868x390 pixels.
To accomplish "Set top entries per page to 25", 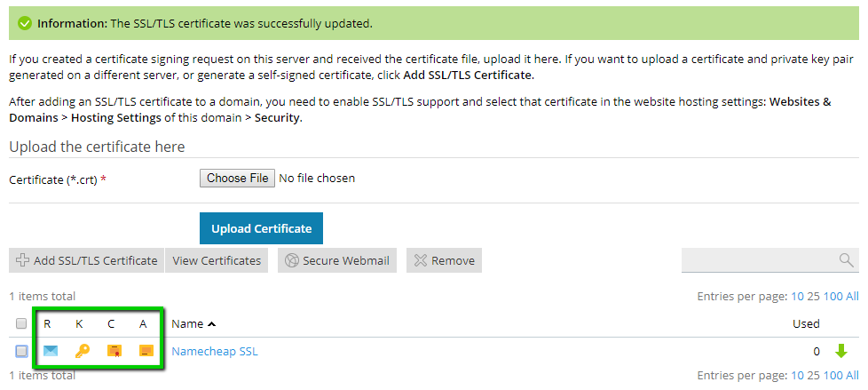I will pyautogui.click(x=814, y=296).
